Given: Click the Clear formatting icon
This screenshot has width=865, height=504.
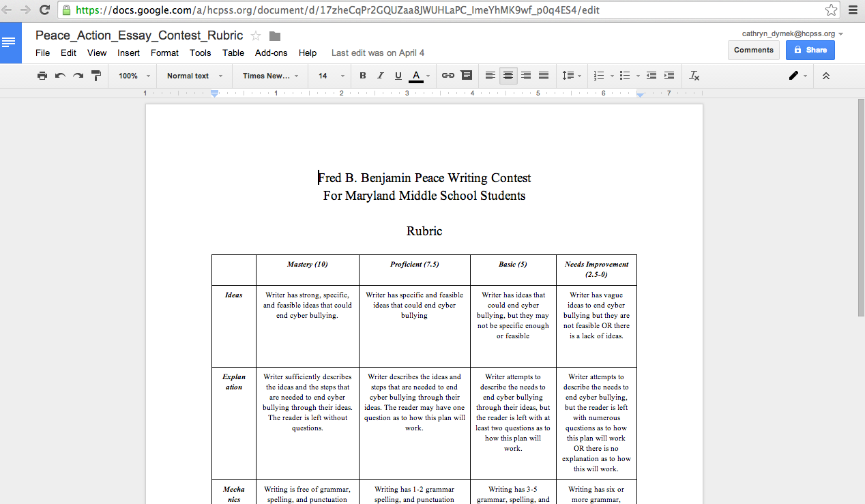Looking at the screenshot, I should [694, 76].
